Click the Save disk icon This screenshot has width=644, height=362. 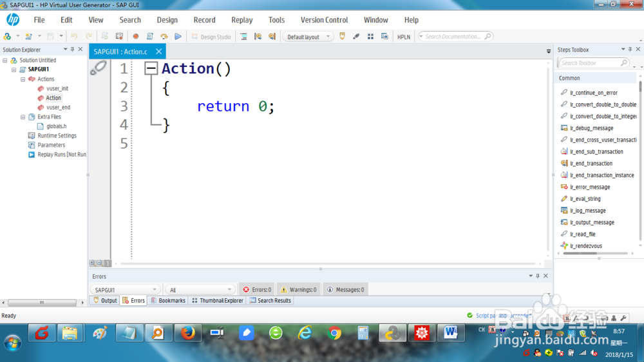pyautogui.click(x=50, y=37)
